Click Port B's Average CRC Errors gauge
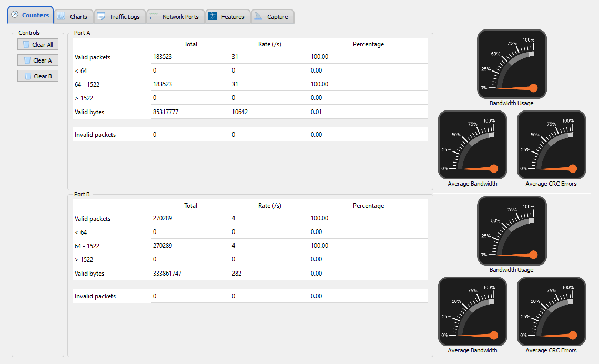The image size is (599, 364). (x=551, y=311)
